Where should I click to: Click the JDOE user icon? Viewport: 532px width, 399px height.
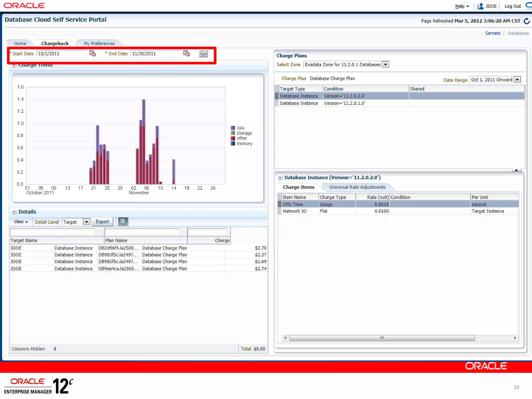click(480, 6)
